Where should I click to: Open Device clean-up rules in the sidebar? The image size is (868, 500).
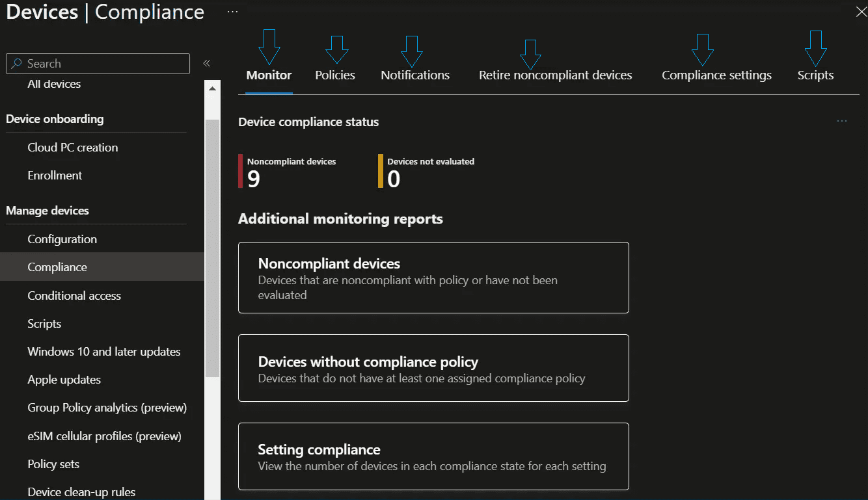pos(81,492)
